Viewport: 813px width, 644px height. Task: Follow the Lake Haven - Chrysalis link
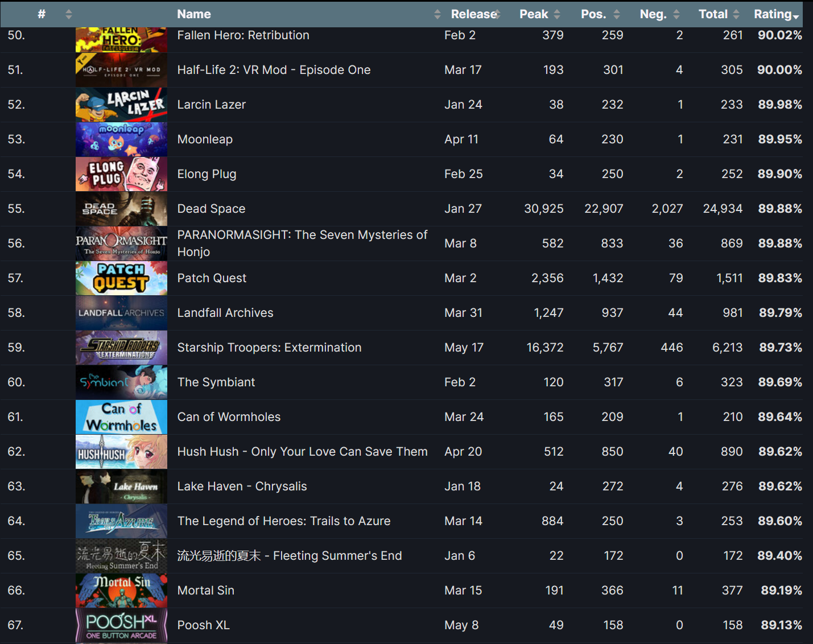tap(242, 486)
